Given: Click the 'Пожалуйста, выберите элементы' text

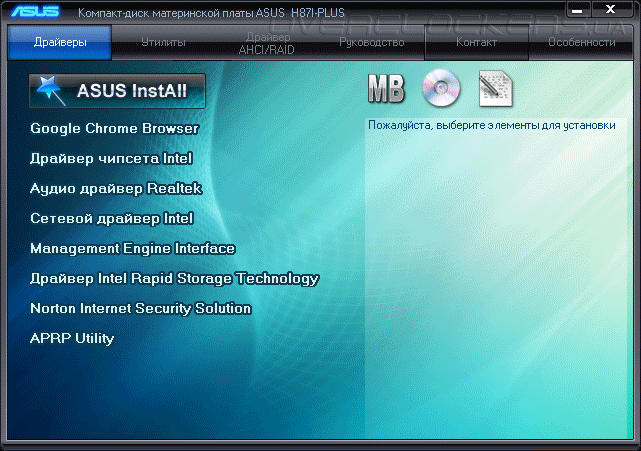Looking at the screenshot, I should (491, 125).
